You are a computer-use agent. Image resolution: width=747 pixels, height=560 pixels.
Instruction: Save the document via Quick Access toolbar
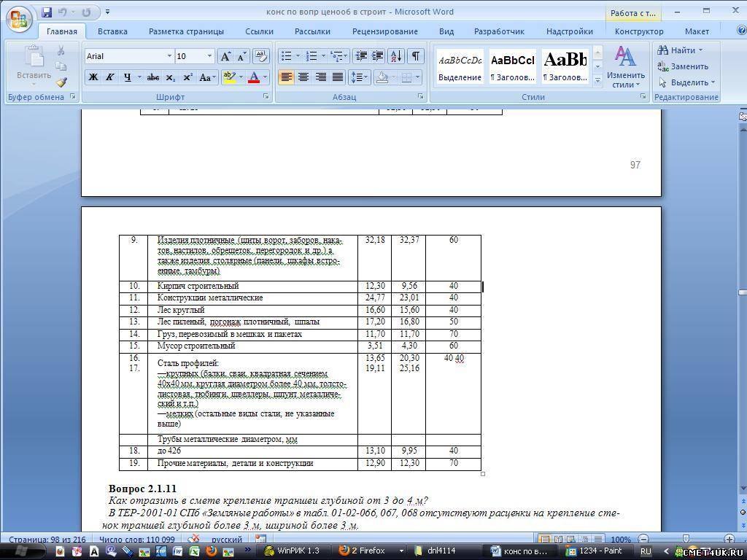(x=47, y=12)
